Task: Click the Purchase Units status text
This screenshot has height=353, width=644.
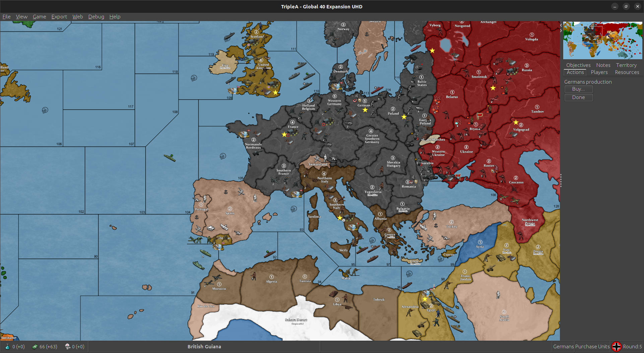Action: click(592, 347)
